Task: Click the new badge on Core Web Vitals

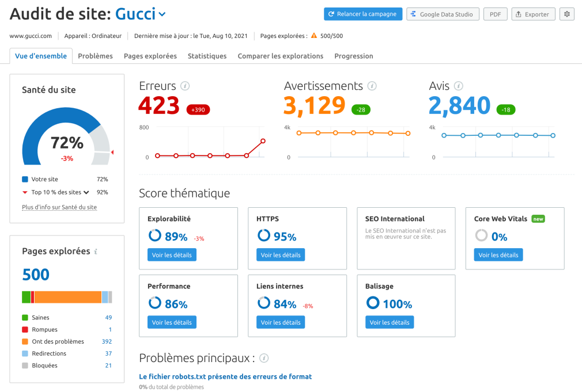Action: (x=538, y=219)
